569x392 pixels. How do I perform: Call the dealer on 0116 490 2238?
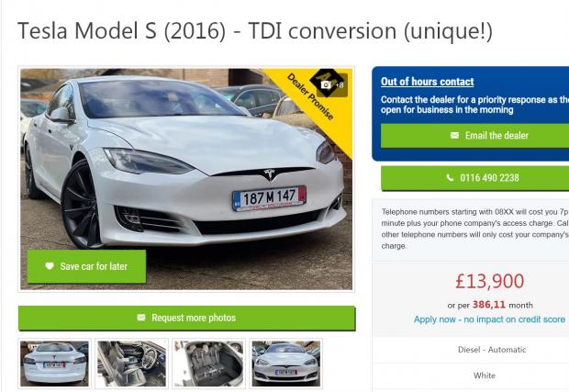click(x=475, y=178)
